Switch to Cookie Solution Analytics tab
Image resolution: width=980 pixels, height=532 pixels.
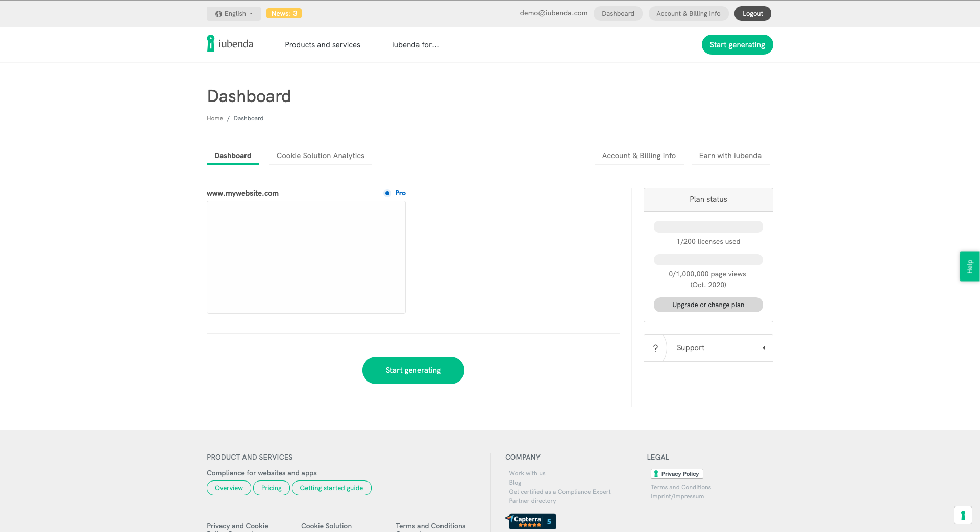(x=321, y=156)
